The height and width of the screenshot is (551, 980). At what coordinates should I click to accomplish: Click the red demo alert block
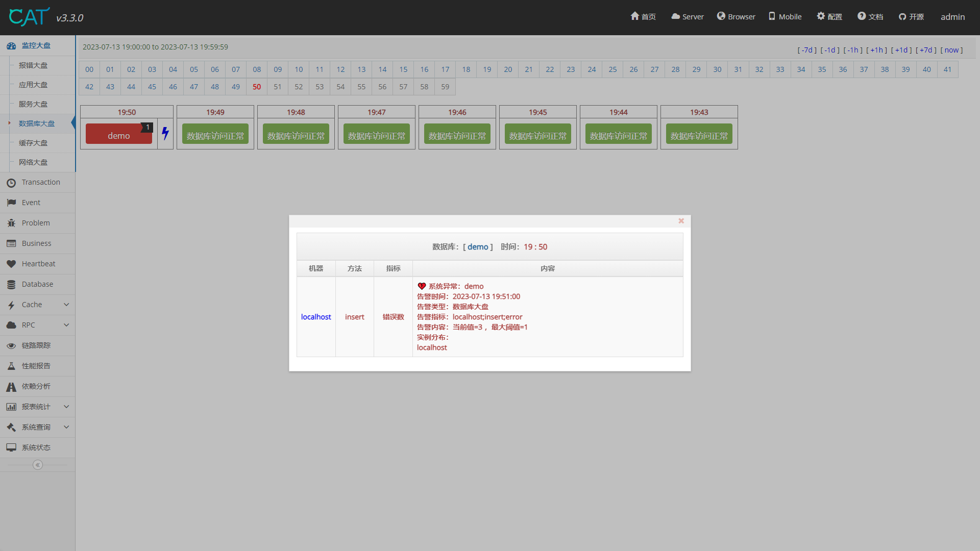click(118, 135)
